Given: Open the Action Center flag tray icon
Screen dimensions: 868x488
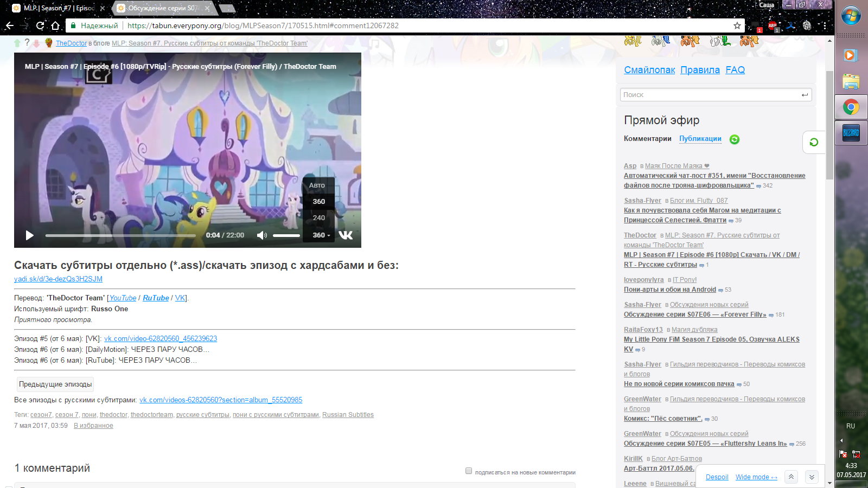Looking at the screenshot, I should click(x=843, y=454).
